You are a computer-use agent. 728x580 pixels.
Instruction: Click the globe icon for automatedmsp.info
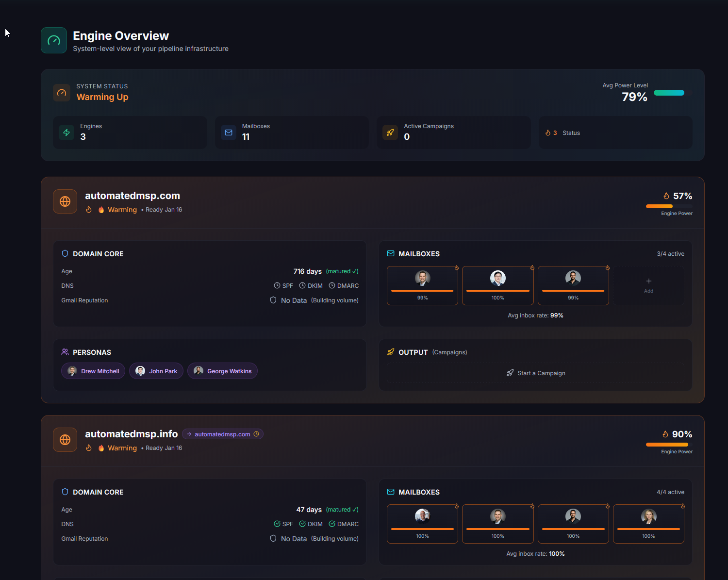coord(65,440)
